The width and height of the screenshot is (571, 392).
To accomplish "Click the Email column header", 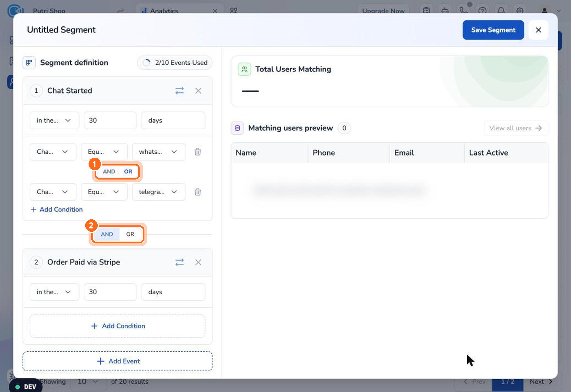I will pyautogui.click(x=427, y=153).
